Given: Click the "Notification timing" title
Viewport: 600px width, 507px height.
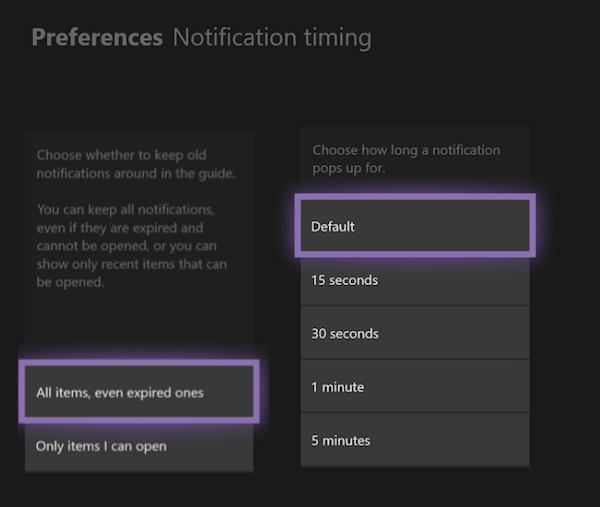Looking at the screenshot, I should (272, 38).
